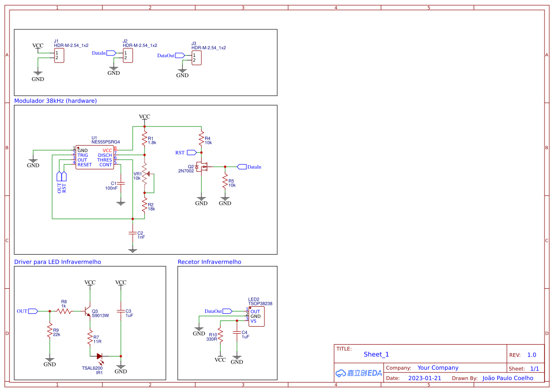Select the DataIn net port beside J2
The height and width of the screenshot is (392, 554).
point(111,53)
